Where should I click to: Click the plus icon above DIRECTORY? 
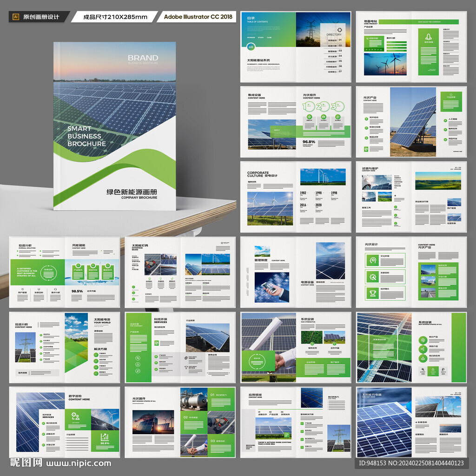[340, 30]
